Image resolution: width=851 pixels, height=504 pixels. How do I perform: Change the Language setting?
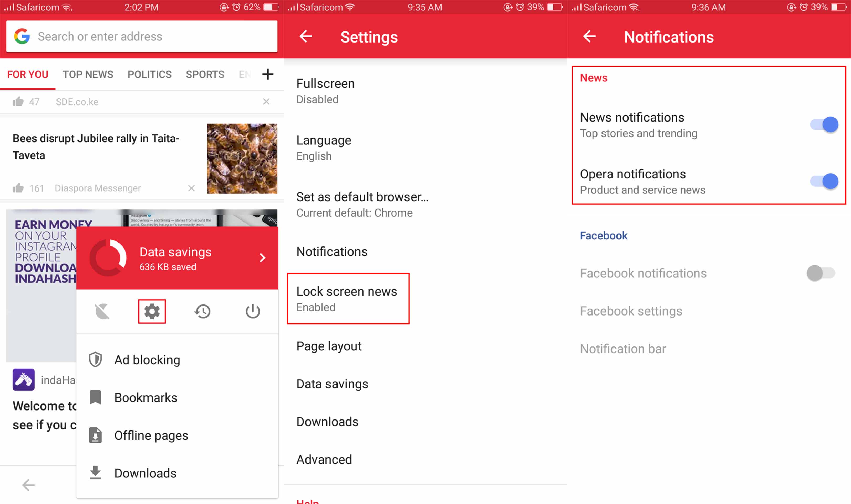pos(425,148)
